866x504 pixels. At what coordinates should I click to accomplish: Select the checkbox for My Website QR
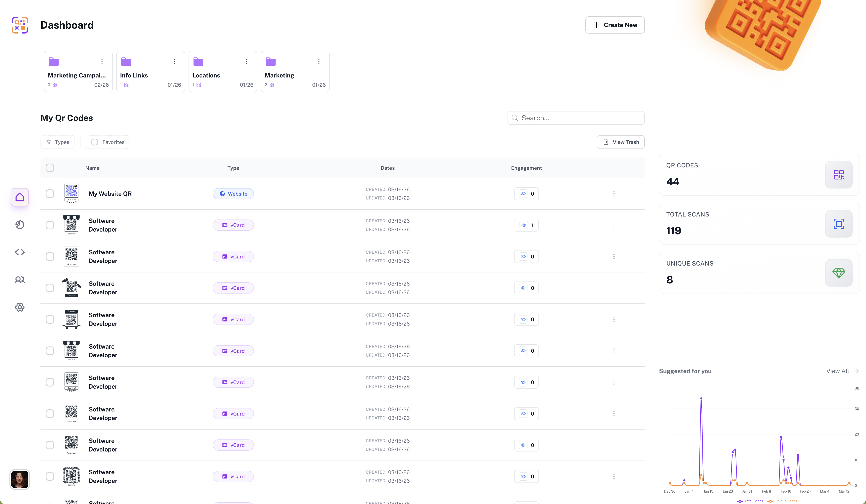pos(50,193)
